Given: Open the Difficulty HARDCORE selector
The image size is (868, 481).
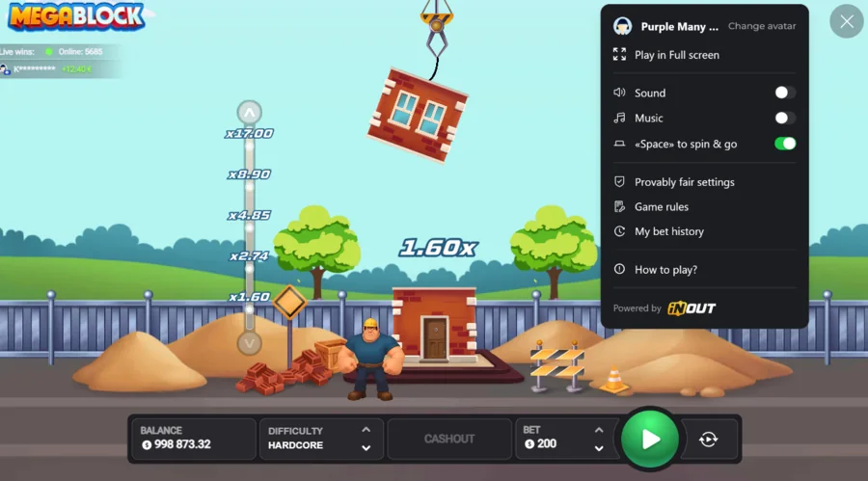Looking at the screenshot, I should (x=321, y=439).
